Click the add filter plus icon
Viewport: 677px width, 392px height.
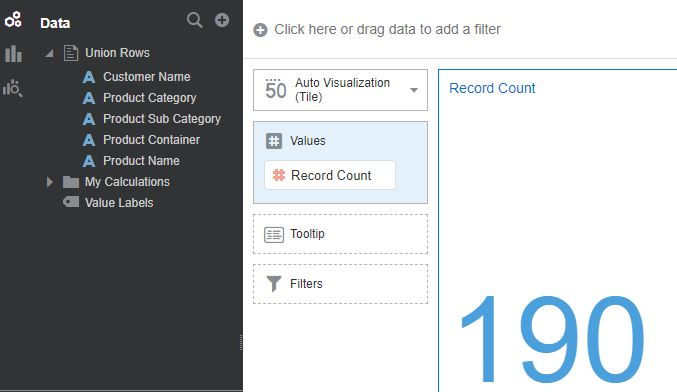260,30
